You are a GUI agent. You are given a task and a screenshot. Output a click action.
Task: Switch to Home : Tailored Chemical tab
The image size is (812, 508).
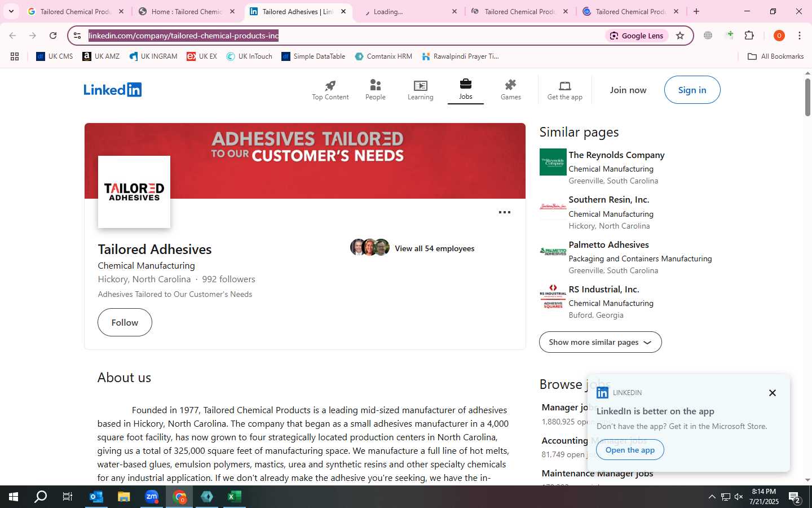pos(187,11)
